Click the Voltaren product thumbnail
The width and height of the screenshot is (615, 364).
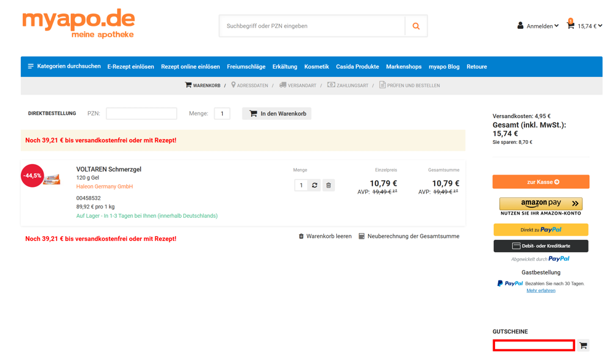pyautogui.click(x=51, y=180)
